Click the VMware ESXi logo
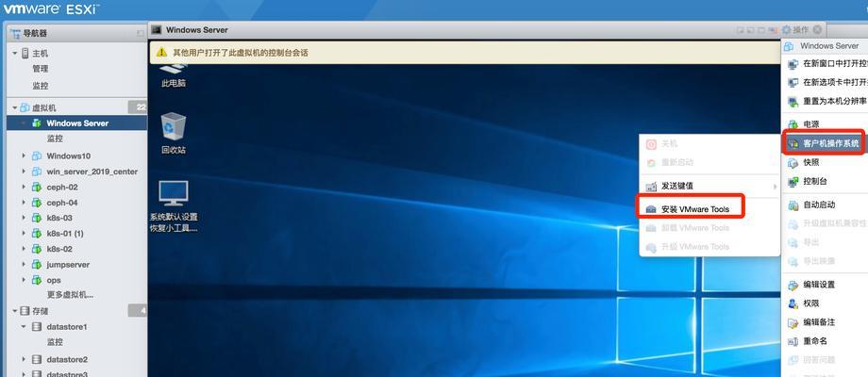The width and height of the screenshot is (868, 377). point(51,8)
